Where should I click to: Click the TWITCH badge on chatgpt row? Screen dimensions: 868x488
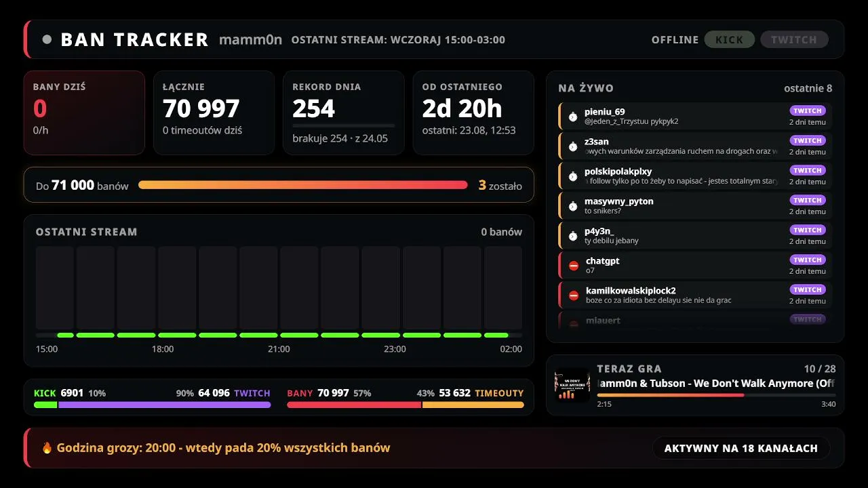click(808, 260)
